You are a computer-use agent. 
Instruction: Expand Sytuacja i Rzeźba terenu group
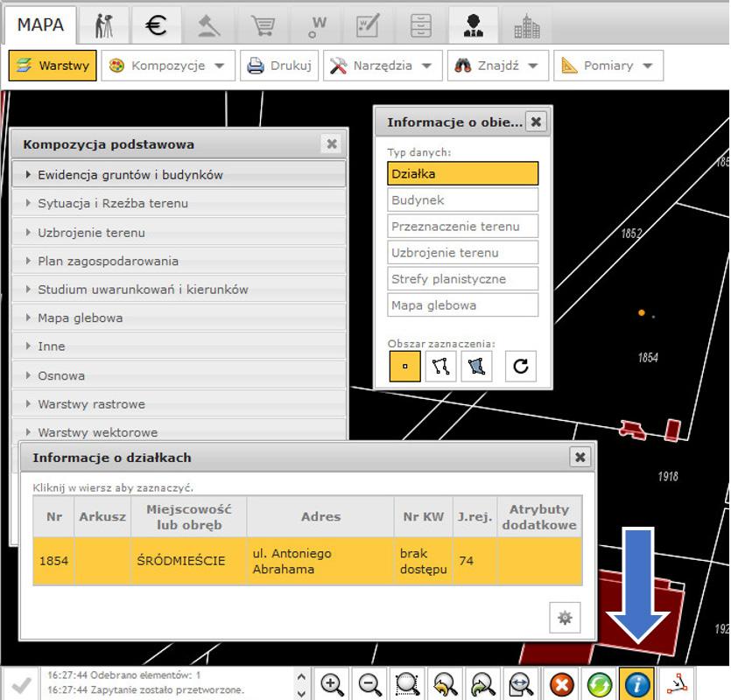click(x=179, y=203)
